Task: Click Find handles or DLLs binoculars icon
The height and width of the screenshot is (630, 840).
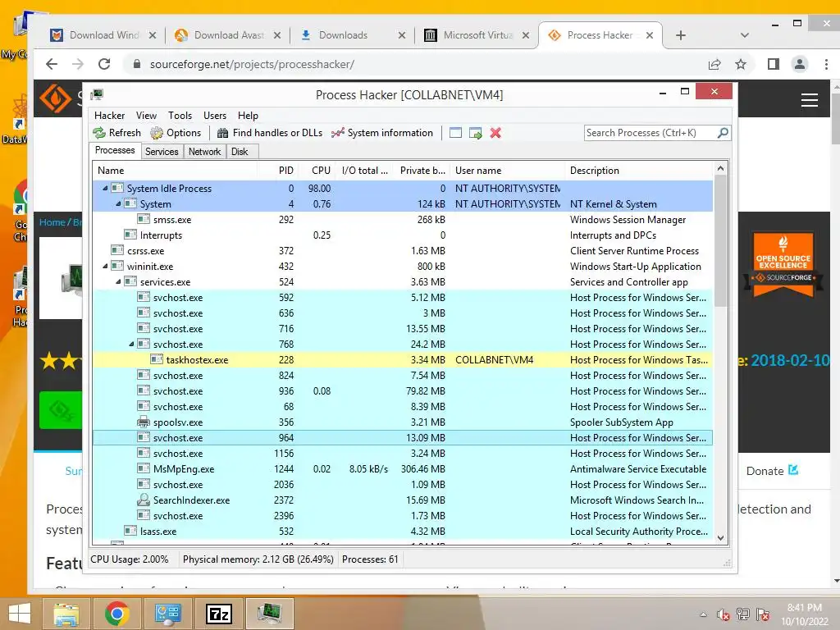Action: [x=222, y=133]
